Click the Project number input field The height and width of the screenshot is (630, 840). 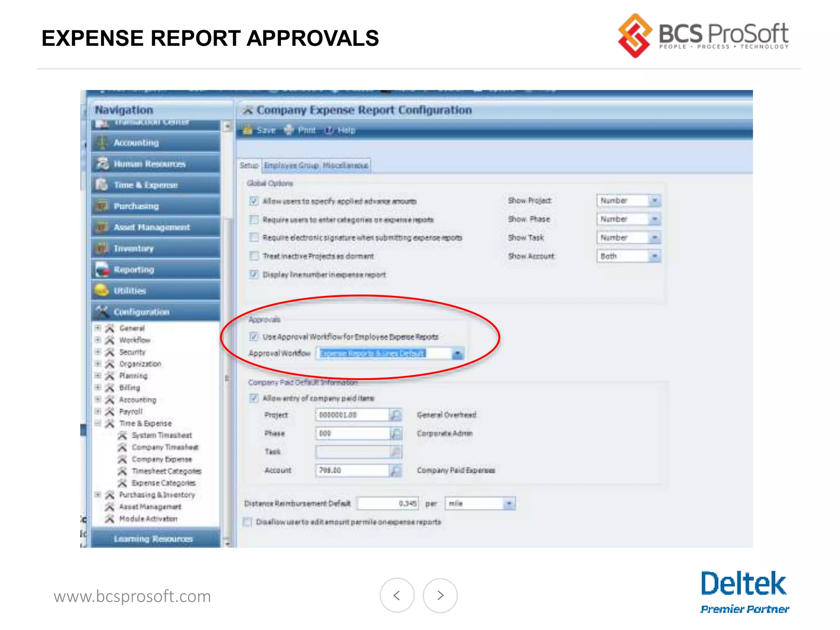click(x=352, y=415)
